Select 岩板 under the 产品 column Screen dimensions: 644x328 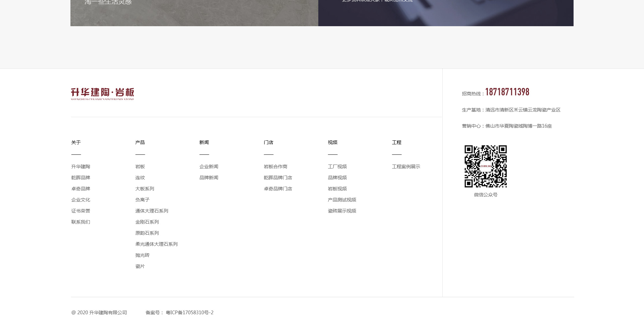click(140, 167)
